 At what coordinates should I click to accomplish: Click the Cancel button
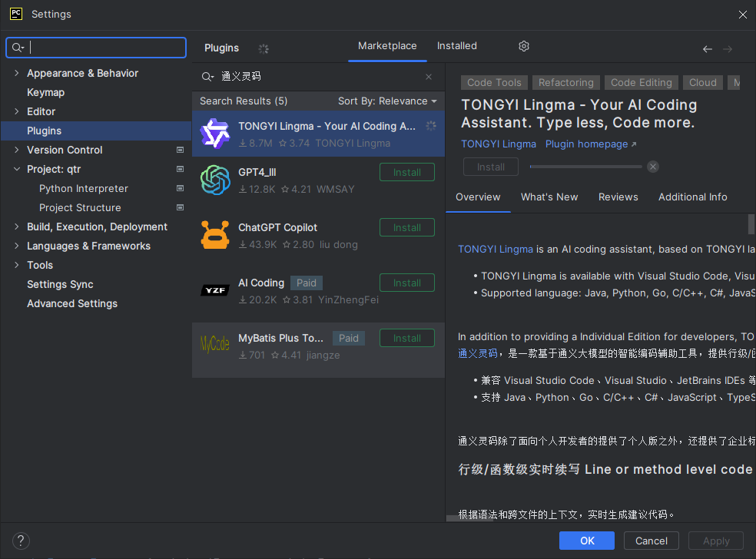651,541
